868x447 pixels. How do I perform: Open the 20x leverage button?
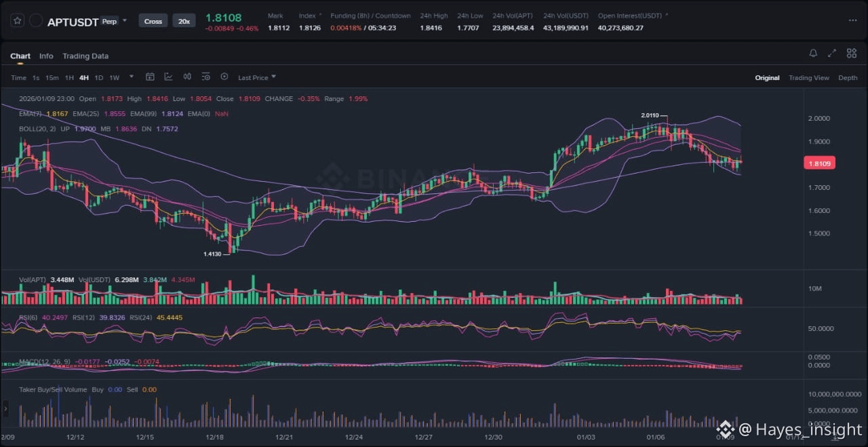click(x=184, y=21)
